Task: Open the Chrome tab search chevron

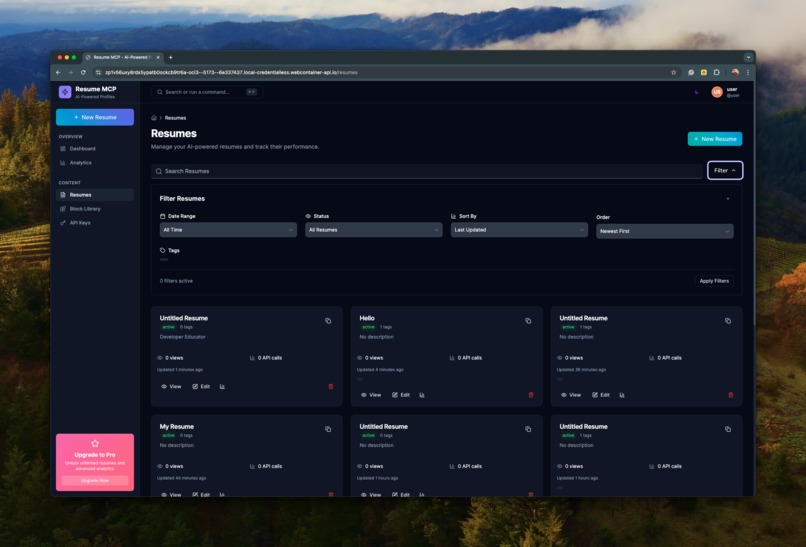Action: coord(748,58)
